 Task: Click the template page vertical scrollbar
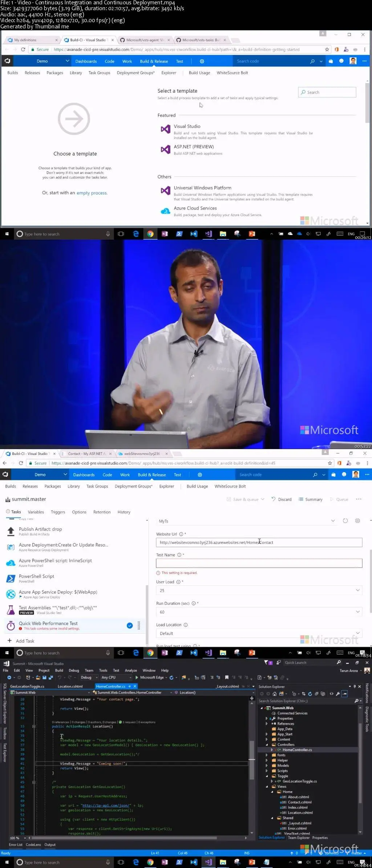pos(367,103)
